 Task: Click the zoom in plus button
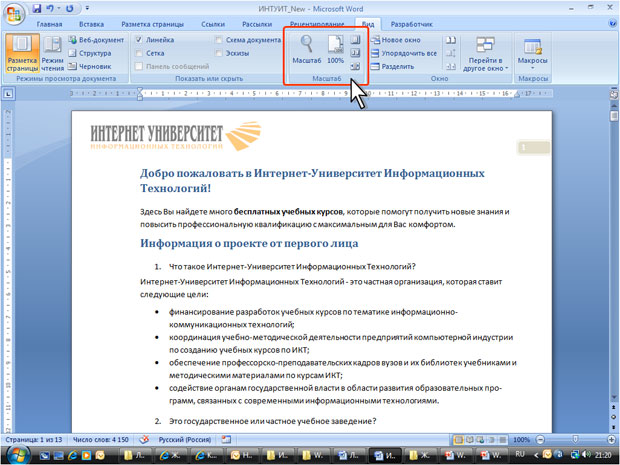tap(612, 440)
